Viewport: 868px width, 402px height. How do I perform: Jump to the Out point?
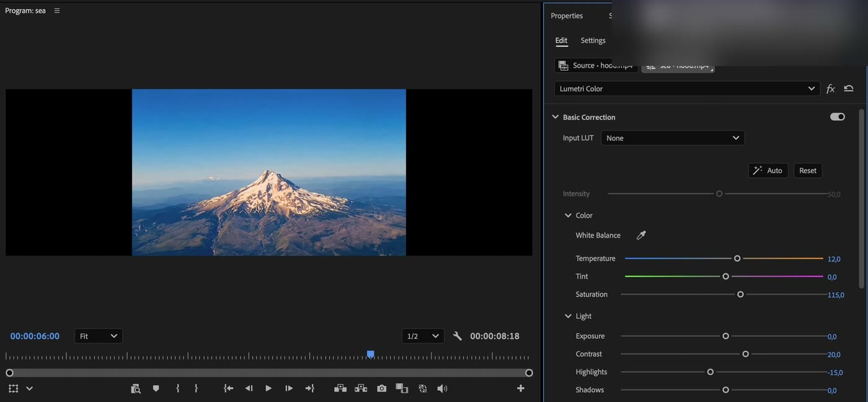tap(309, 388)
